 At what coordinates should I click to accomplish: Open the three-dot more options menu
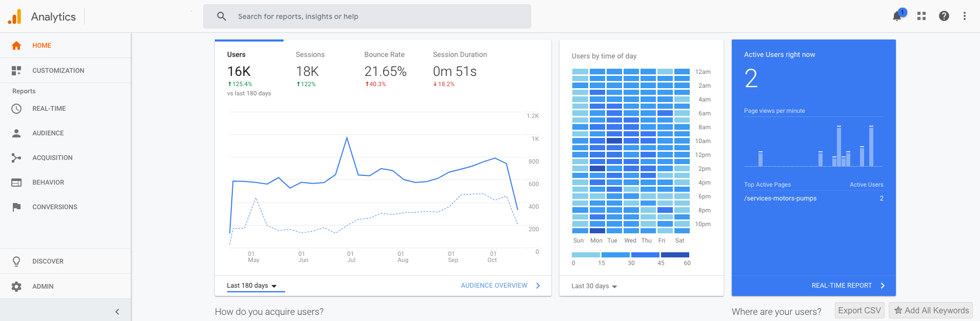(965, 16)
